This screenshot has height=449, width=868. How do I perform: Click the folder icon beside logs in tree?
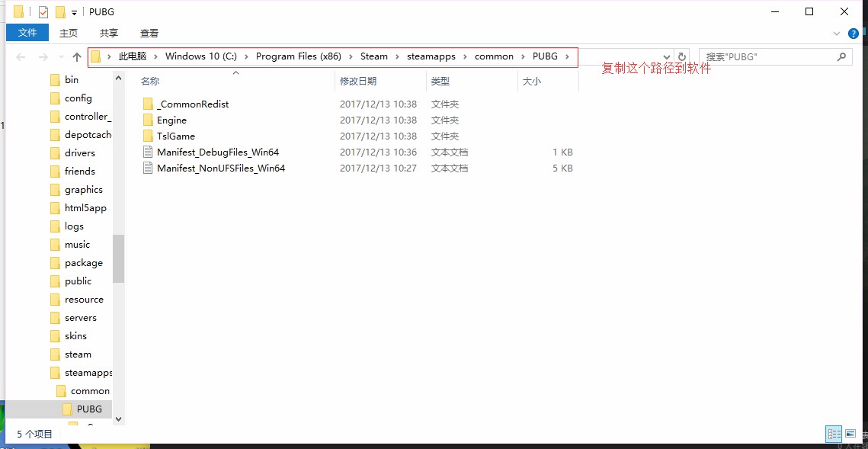point(55,226)
